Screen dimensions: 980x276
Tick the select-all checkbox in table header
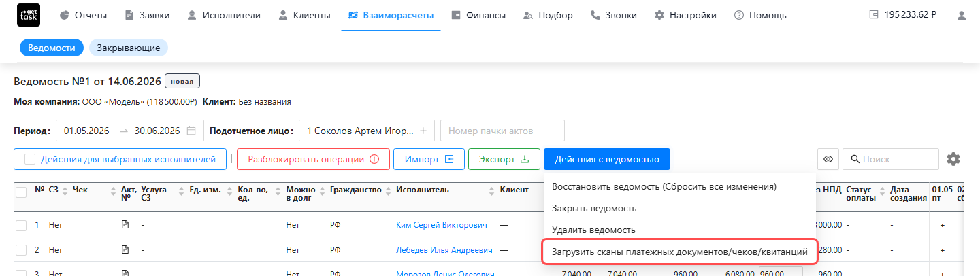(21, 192)
